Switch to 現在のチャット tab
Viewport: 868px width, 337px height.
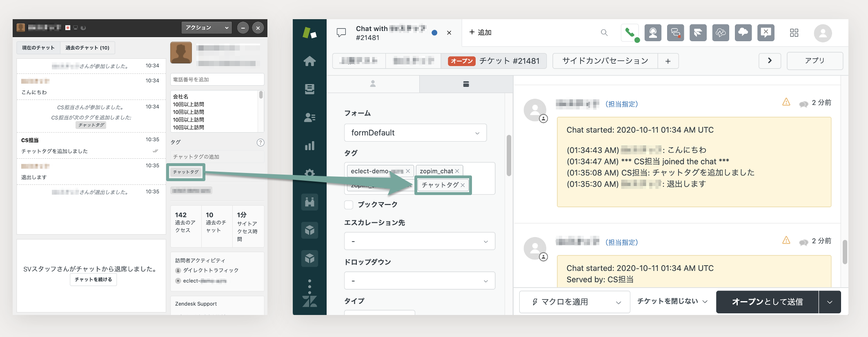[38, 48]
